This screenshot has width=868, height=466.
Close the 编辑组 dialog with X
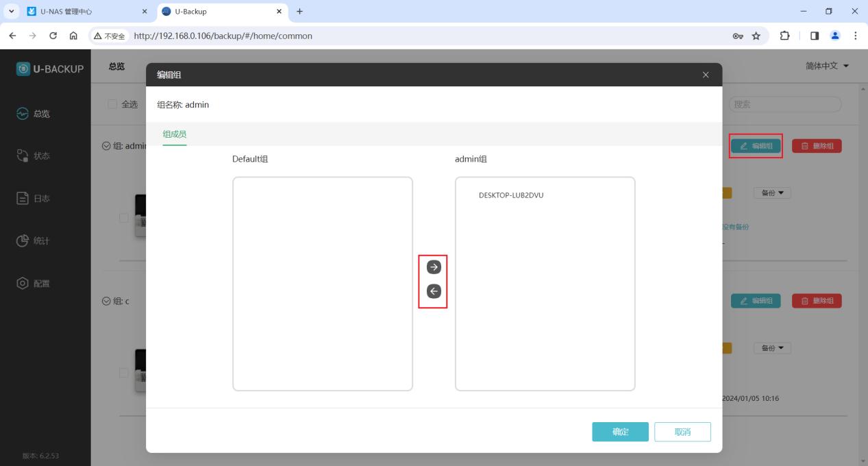(x=706, y=75)
